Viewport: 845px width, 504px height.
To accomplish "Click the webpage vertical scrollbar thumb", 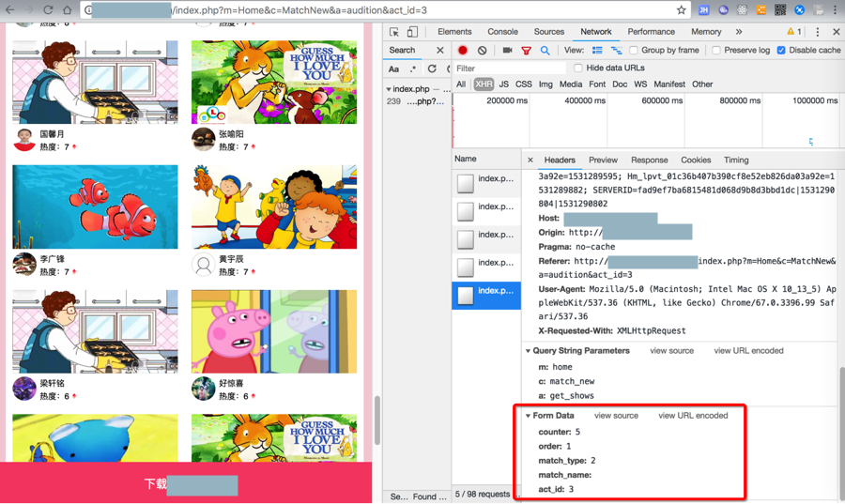I will 377,420.
